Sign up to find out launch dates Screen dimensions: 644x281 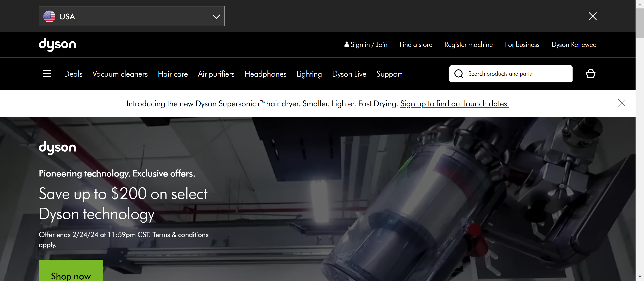pos(454,103)
